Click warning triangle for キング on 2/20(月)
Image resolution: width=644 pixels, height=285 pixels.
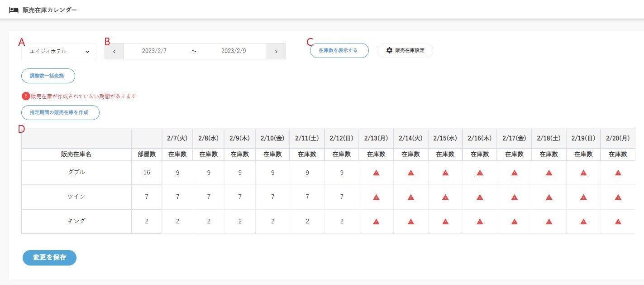coord(618,222)
